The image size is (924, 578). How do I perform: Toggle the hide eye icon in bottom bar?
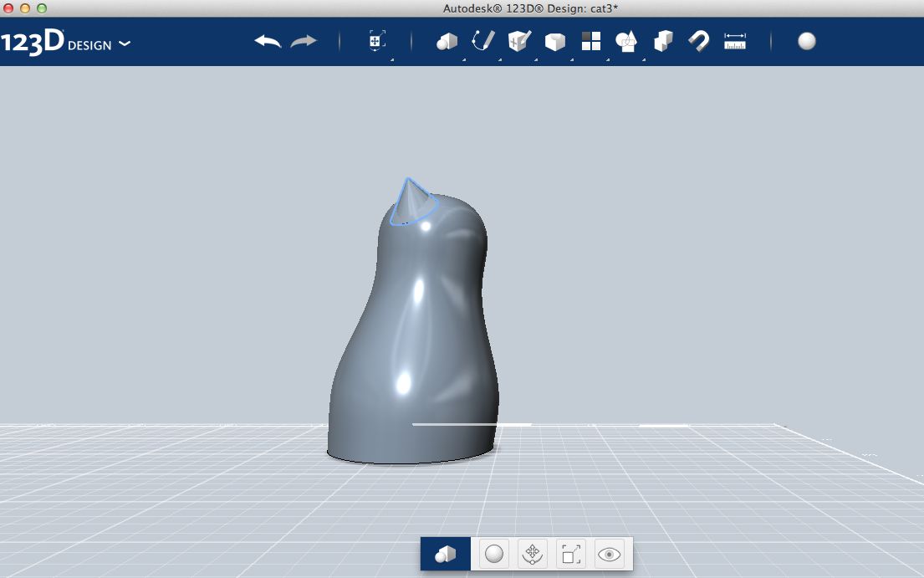coord(610,554)
